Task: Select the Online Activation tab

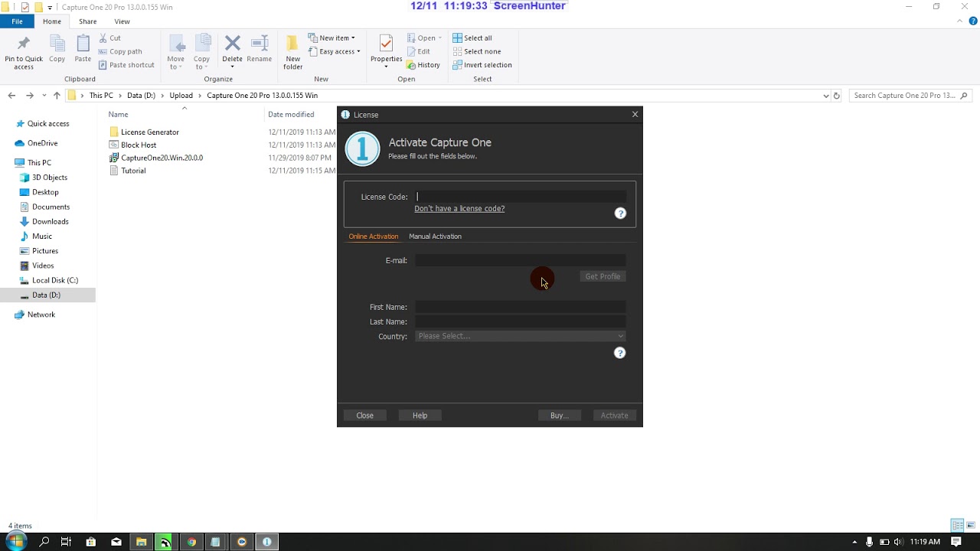Action: 374,236
